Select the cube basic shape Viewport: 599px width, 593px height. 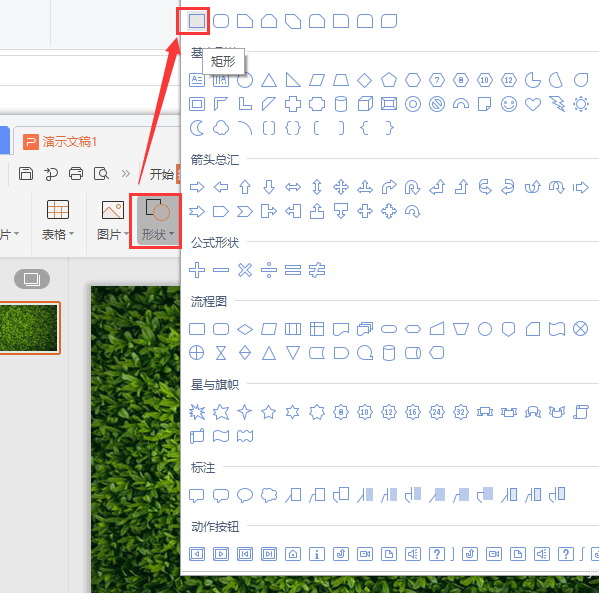[365, 104]
